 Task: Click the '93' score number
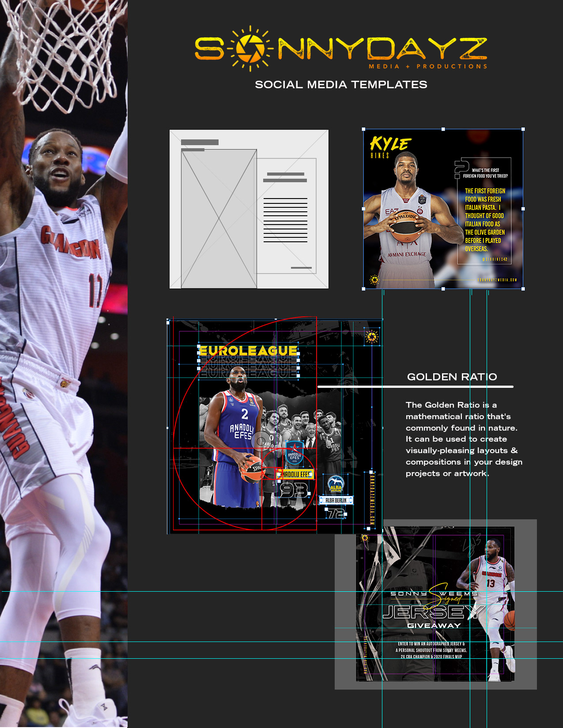295,490
